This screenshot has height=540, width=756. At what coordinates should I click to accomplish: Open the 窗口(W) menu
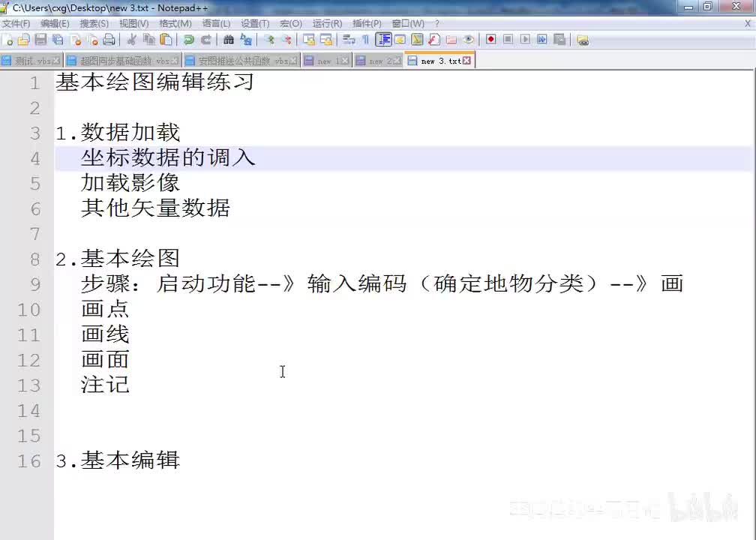(x=408, y=24)
